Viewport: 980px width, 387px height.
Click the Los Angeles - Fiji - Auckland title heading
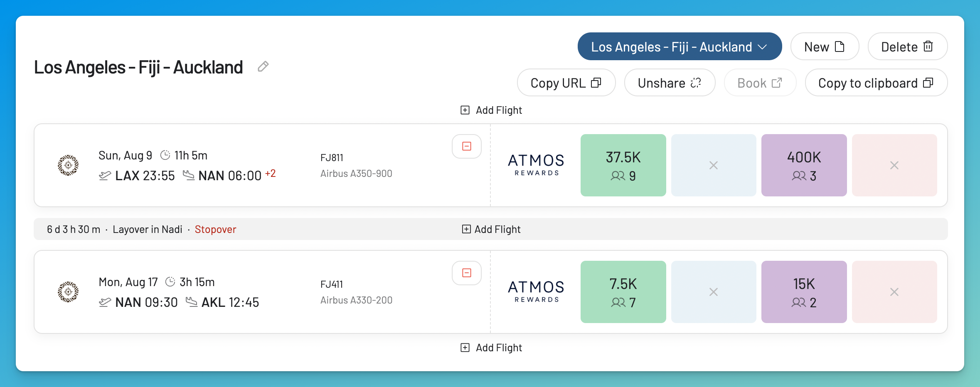[138, 67]
